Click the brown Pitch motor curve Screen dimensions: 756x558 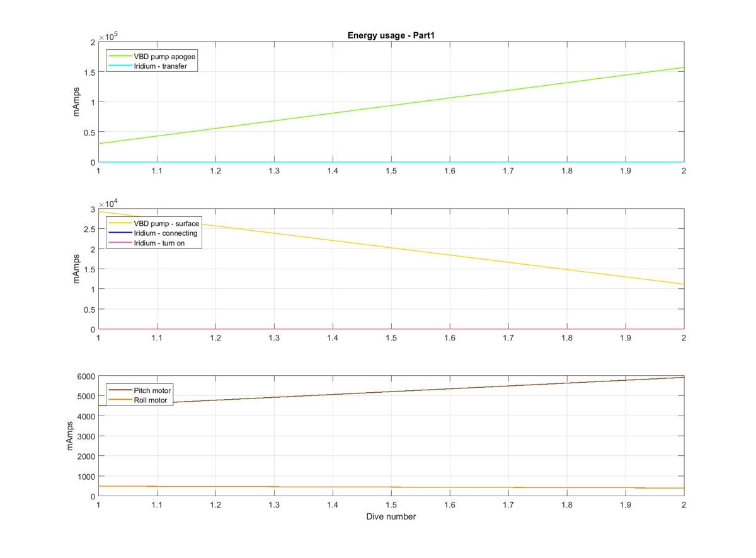[391, 391]
